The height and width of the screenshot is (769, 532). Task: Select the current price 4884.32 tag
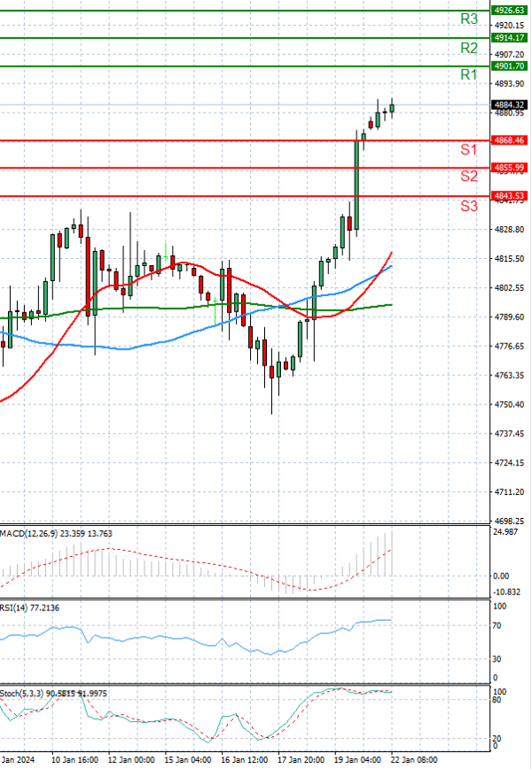(509, 105)
